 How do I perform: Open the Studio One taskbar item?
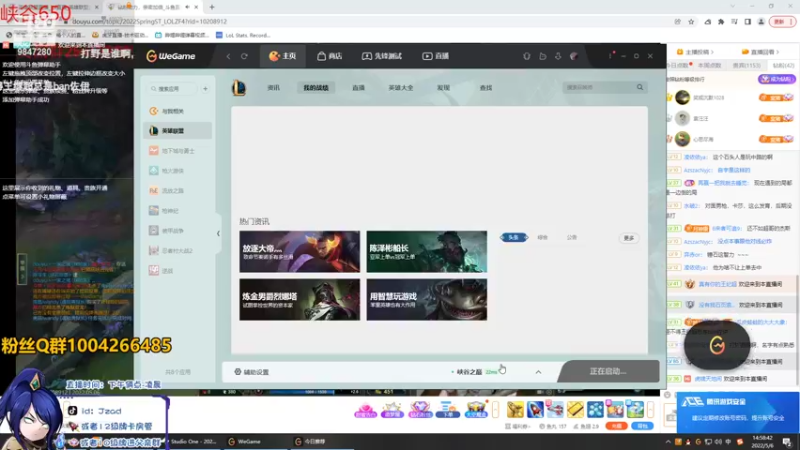click(x=193, y=441)
